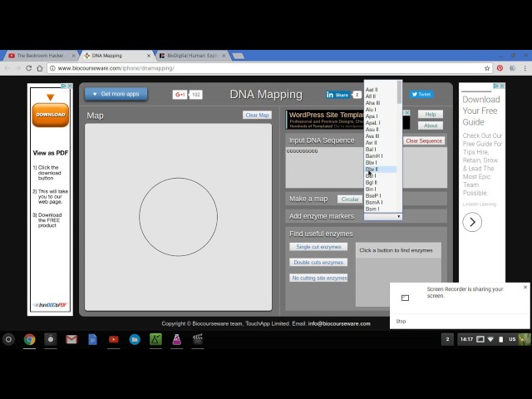Screen dimensions: 532x399
Task: Click the circled arrow in the right ad
Action: (472, 222)
